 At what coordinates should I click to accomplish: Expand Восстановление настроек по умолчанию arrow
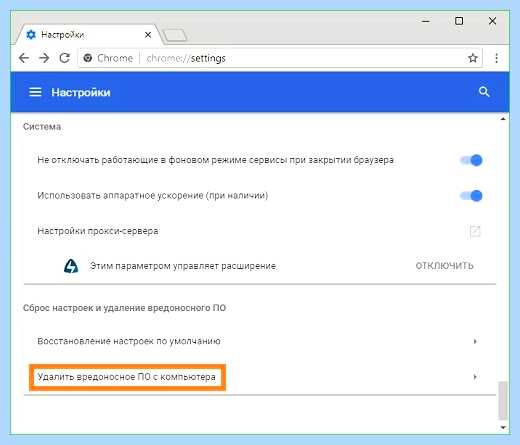(475, 341)
